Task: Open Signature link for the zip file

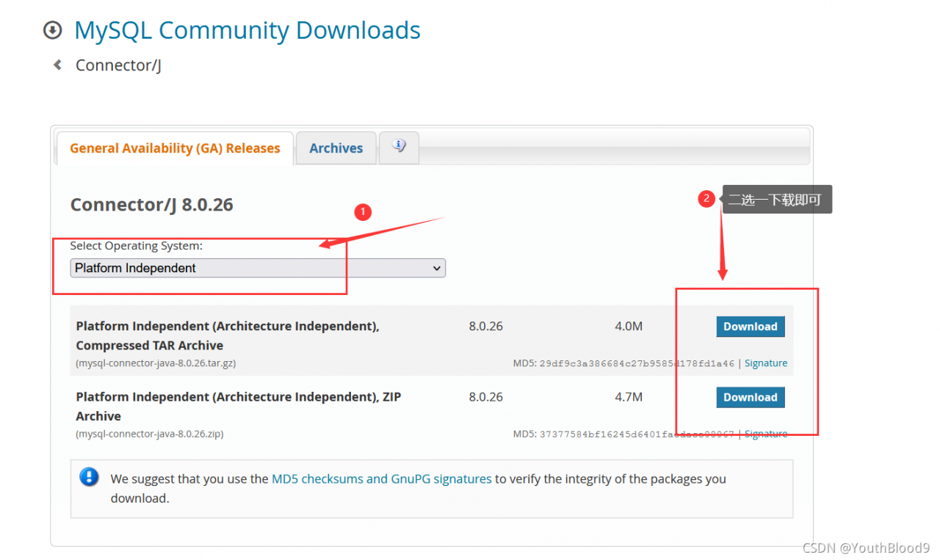Action: click(x=766, y=434)
